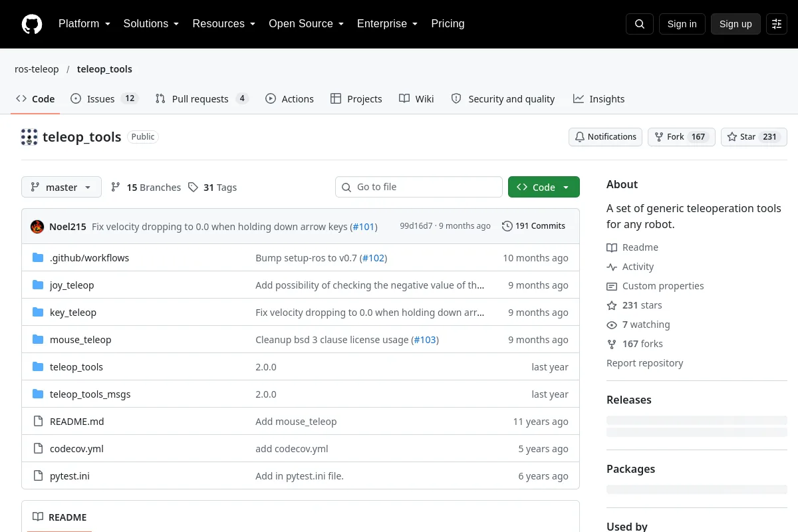Click the branch icon next to 15 Branches
798x532 pixels.
coord(116,187)
